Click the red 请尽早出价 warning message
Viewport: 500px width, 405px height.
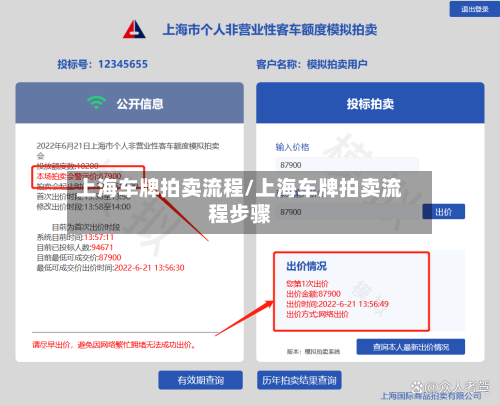click(114, 345)
